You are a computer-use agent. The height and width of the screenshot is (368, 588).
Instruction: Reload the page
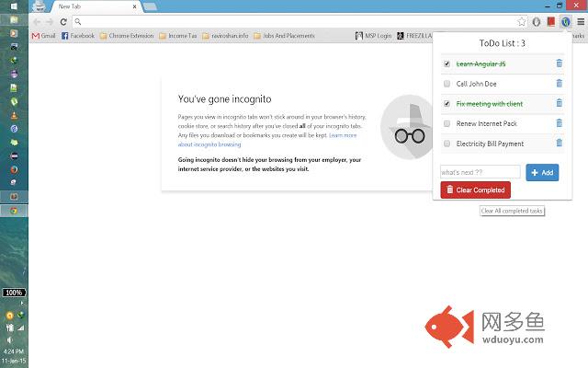(x=63, y=22)
